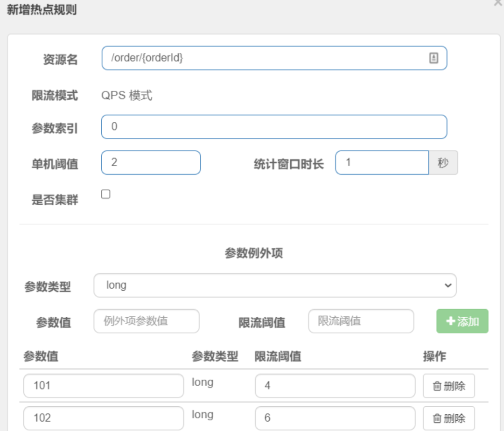The width and height of the screenshot is (504, 431).
Task: Click the trash icon in the 101 row
Action: (x=437, y=386)
